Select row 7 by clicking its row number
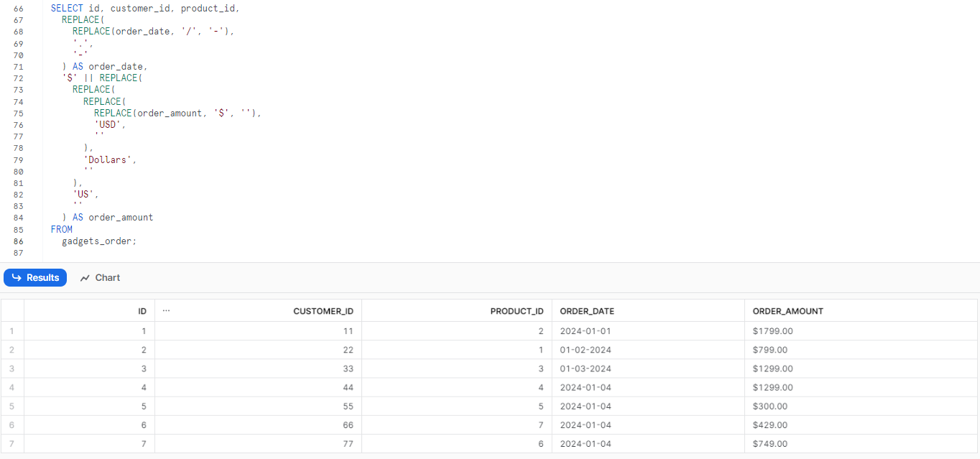980x459 pixels. tap(11, 443)
